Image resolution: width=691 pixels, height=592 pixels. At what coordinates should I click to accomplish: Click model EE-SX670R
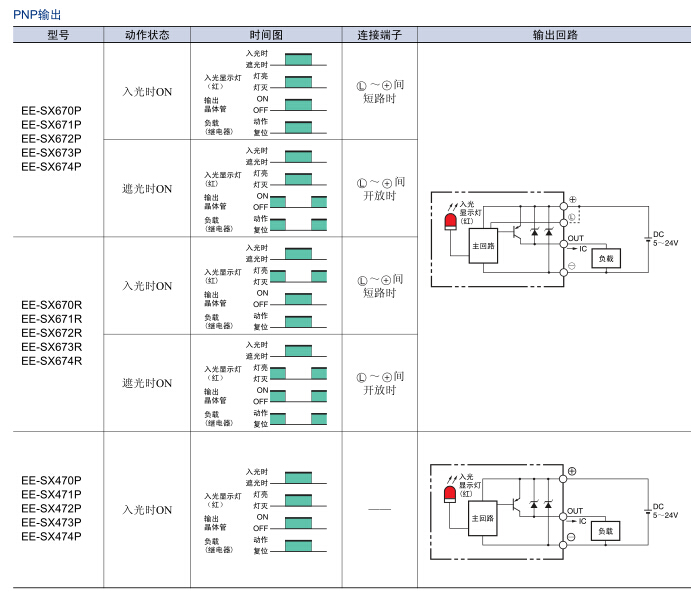[x=52, y=305]
